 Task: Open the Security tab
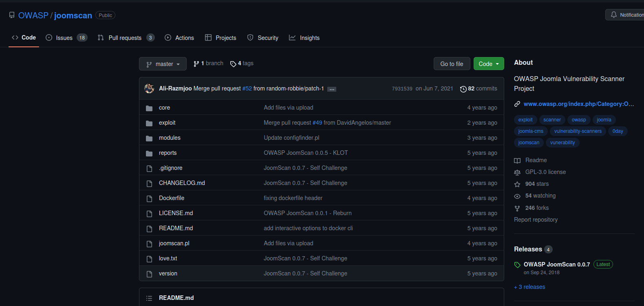[x=263, y=38]
